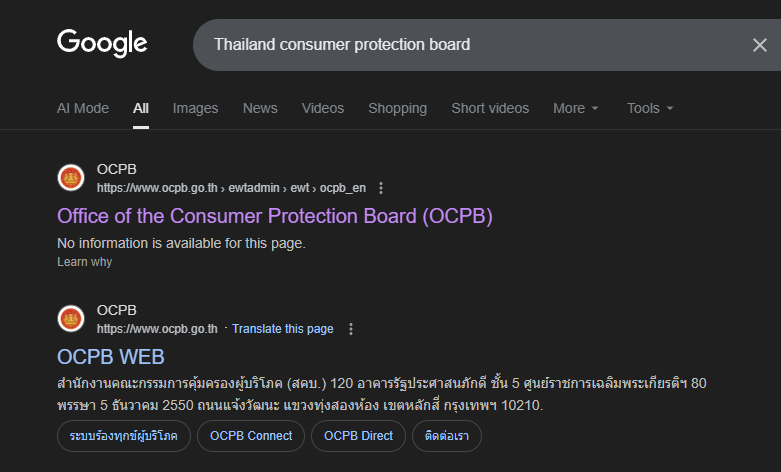This screenshot has width=781, height=472.
Task: Open the News results tab
Action: (x=260, y=108)
